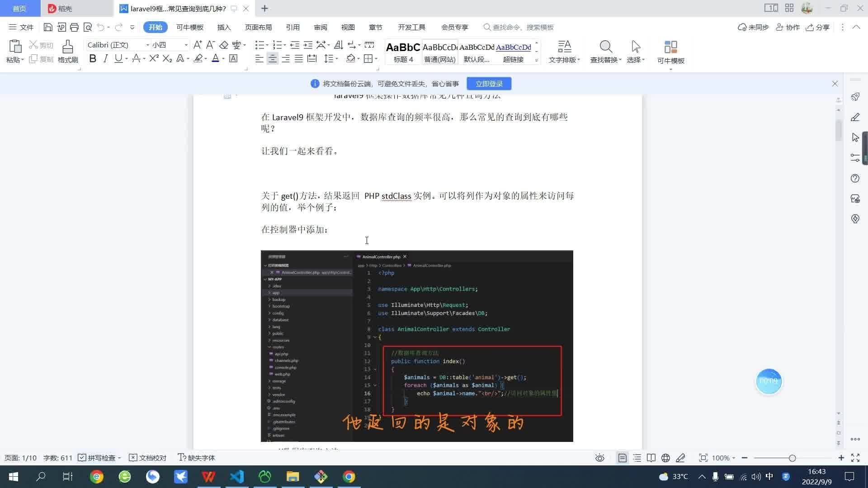Click the print icon in quick toolbar
The width and height of the screenshot is (868, 488).
[74, 27]
